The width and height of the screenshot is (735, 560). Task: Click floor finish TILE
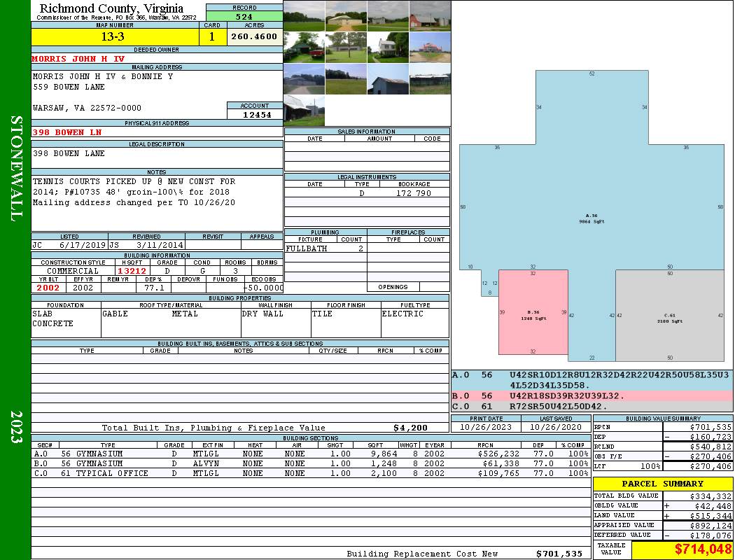tap(322, 314)
